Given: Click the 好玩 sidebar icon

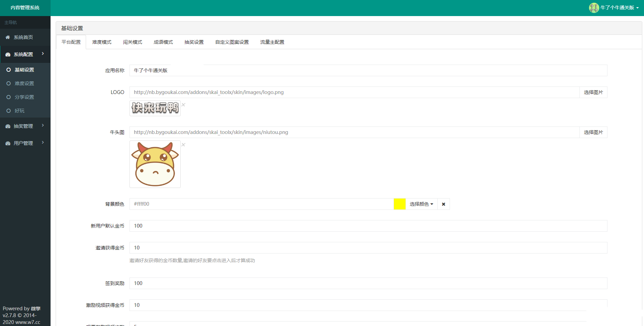Looking at the screenshot, I should pos(9,110).
